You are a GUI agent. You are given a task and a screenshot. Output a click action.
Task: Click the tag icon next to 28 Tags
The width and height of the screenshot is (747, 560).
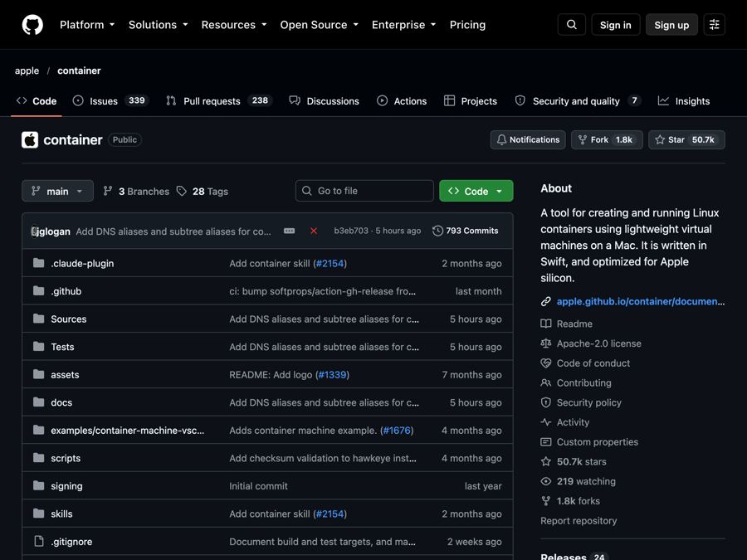click(x=182, y=191)
